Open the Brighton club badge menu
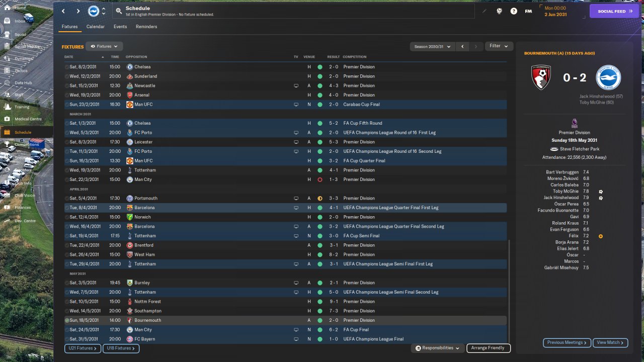 point(94,11)
